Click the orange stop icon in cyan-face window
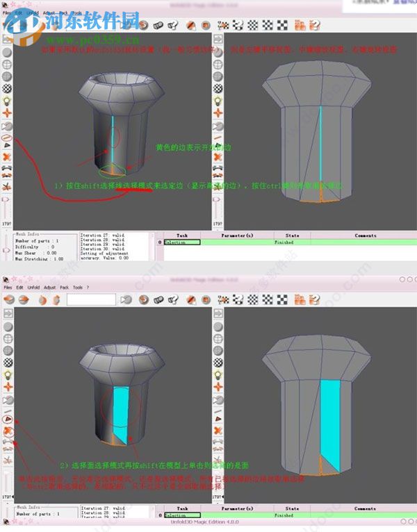The width and height of the screenshot is (417, 532). click(206, 299)
